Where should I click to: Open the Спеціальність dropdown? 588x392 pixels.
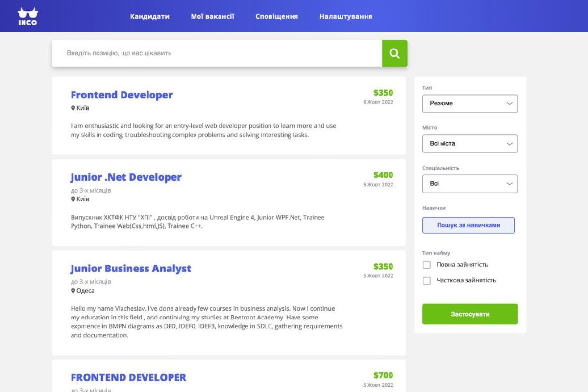469,184
